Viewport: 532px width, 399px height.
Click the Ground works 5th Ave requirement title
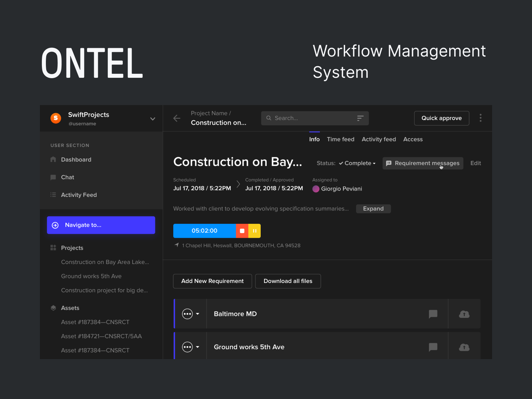click(x=249, y=347)
